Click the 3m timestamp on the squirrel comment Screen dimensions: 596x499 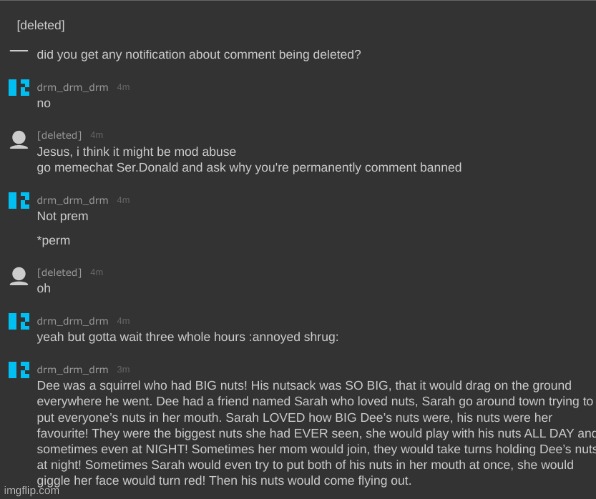pos(123,369)
